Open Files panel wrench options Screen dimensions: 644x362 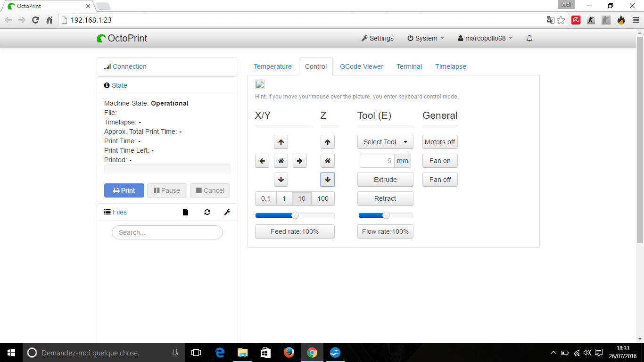[x=227, y=212]
